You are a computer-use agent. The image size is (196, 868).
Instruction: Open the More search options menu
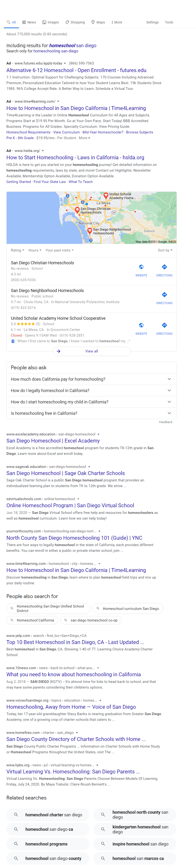click(x=117, y=22)
